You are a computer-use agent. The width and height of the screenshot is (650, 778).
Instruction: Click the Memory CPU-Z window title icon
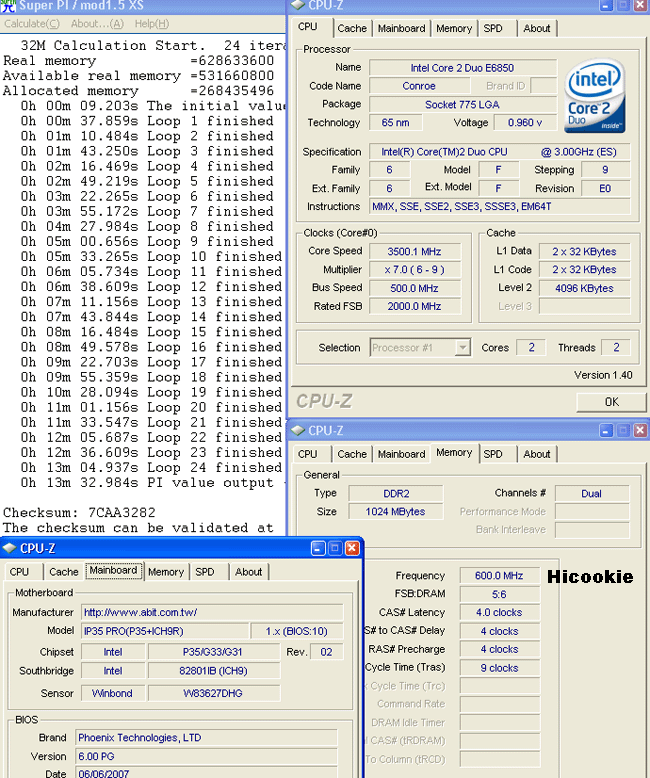[298, 430]
